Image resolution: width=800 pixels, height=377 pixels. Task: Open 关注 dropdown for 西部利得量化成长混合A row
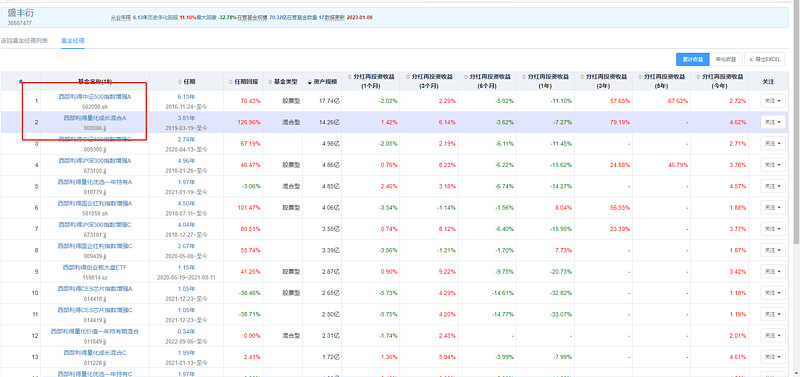tap(773, 122)
